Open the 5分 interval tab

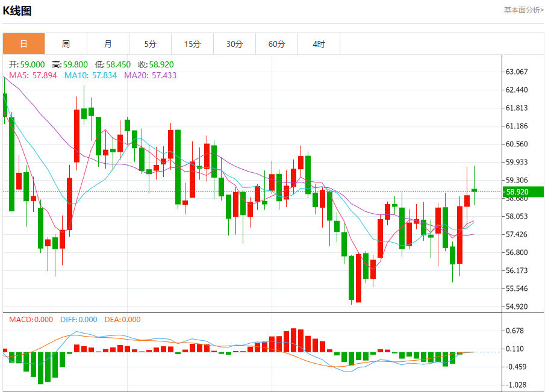(x=151, y=44)
